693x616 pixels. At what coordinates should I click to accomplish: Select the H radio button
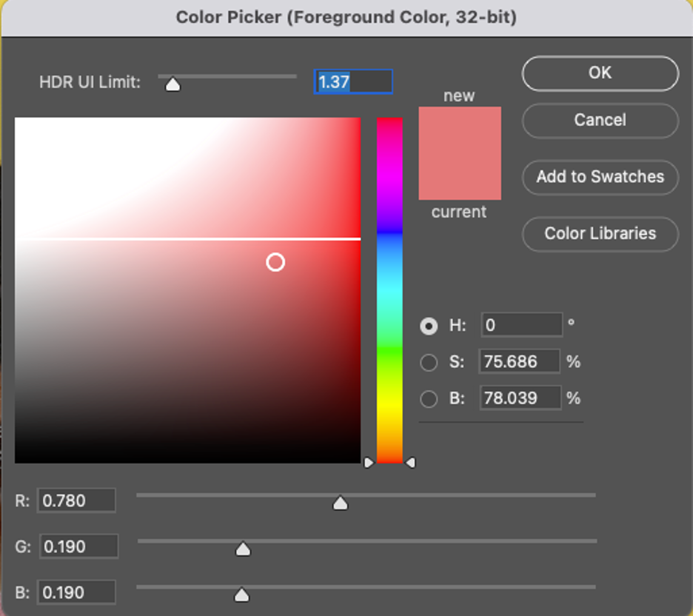point(428,326)
